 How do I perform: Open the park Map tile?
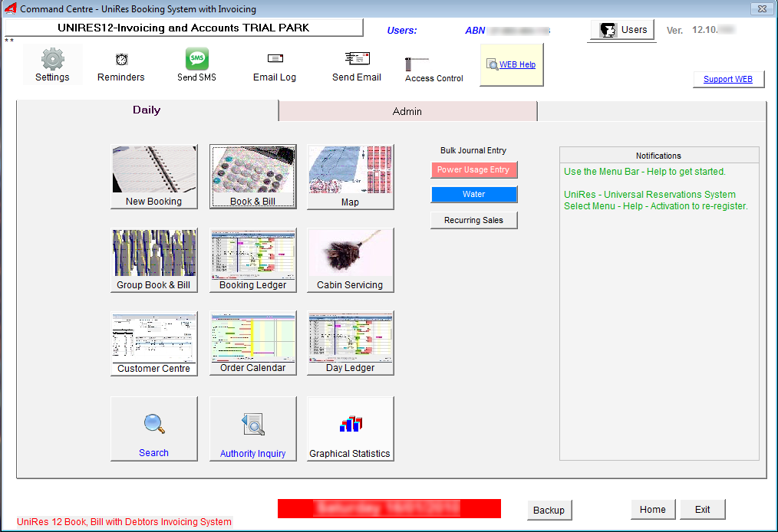[351, 177]
